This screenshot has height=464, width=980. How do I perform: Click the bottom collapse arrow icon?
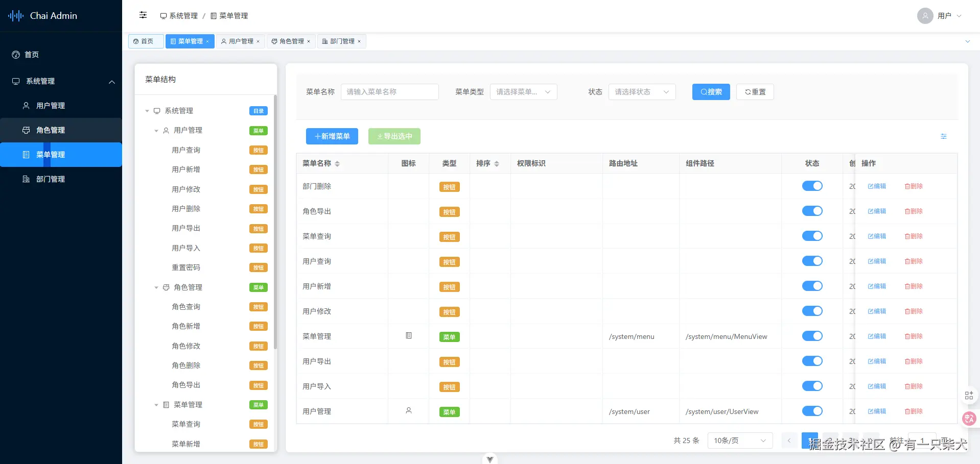coord(489,459)
